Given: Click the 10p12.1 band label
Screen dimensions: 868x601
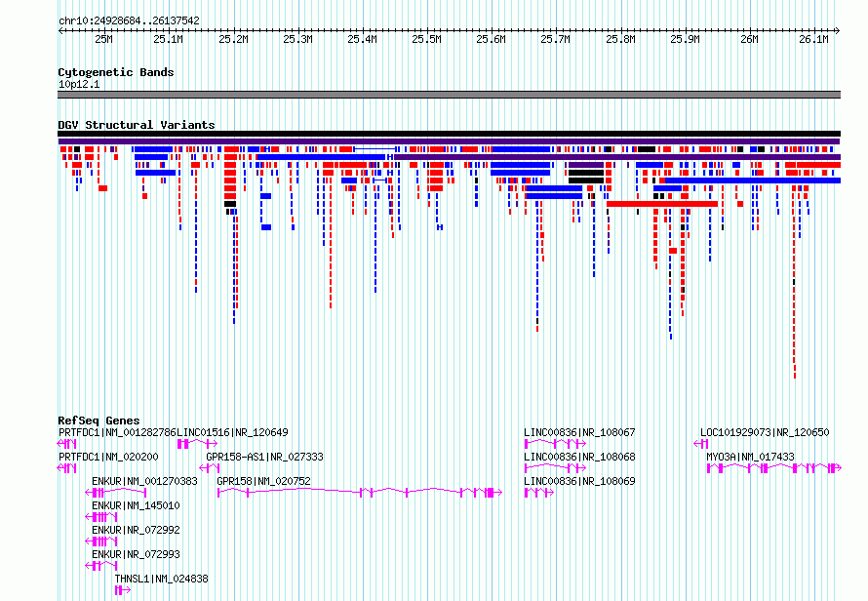Looking at the screenshot, I should tap(79, 84).
